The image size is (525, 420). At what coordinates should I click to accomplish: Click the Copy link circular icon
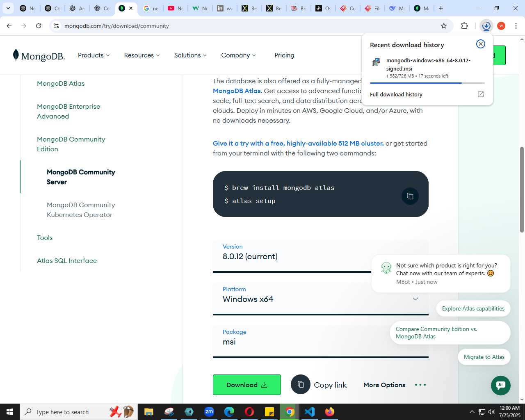(301, 384)
